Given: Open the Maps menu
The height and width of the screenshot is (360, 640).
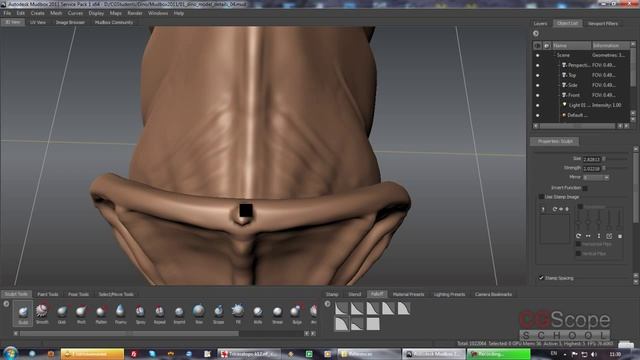Looking at the screenshot, I should point(116,13).
